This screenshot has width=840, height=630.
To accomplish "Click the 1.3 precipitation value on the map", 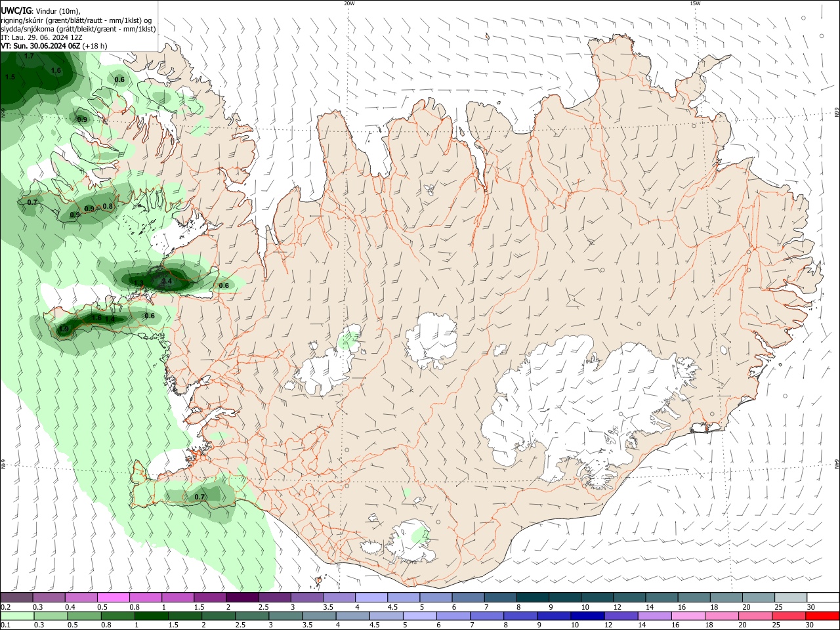I will coord(138,283).
